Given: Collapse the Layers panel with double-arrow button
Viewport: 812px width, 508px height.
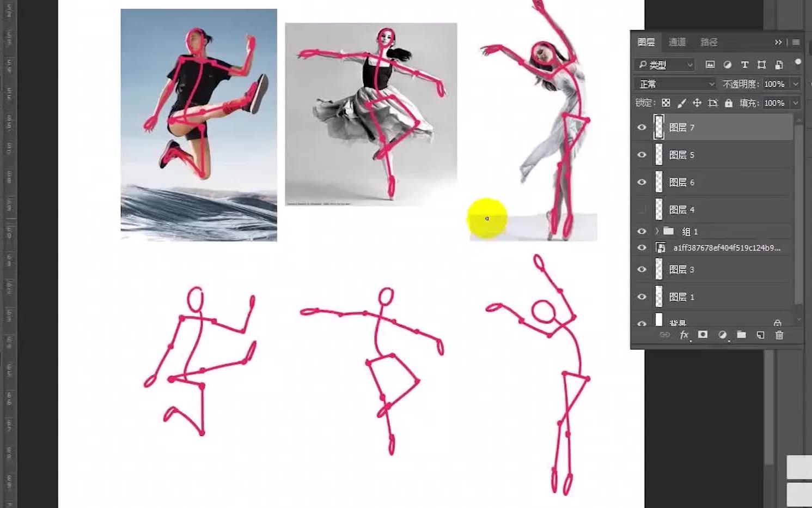Looking at the screenshot, I should point(778,42).
